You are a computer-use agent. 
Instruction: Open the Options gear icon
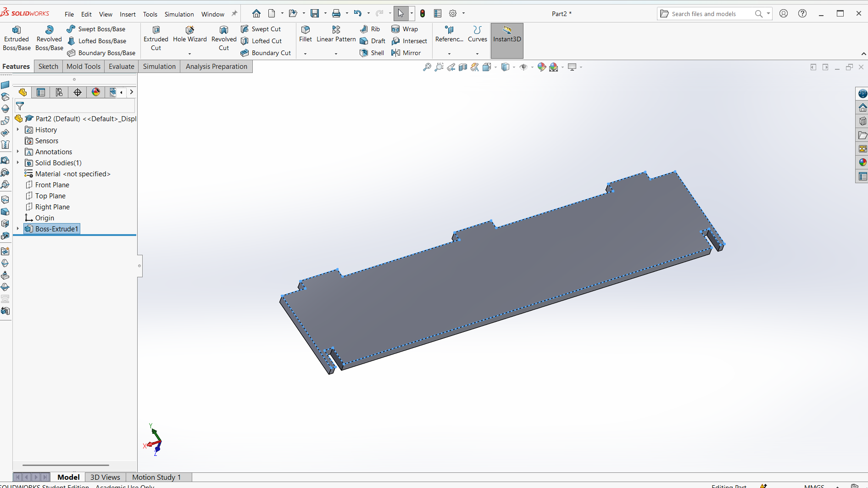(x=453, y=13)
